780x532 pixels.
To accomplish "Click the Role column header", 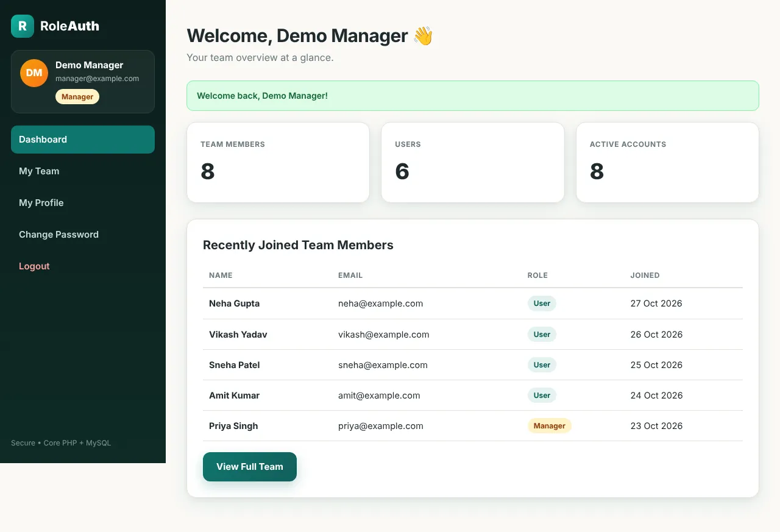I will click(537, 275).
